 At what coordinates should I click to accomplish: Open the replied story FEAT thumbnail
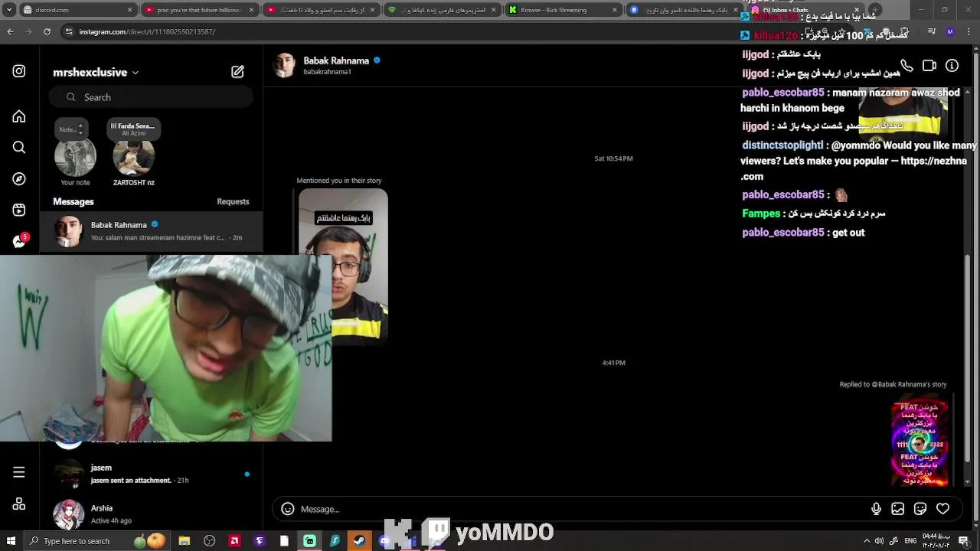point(920,440)
